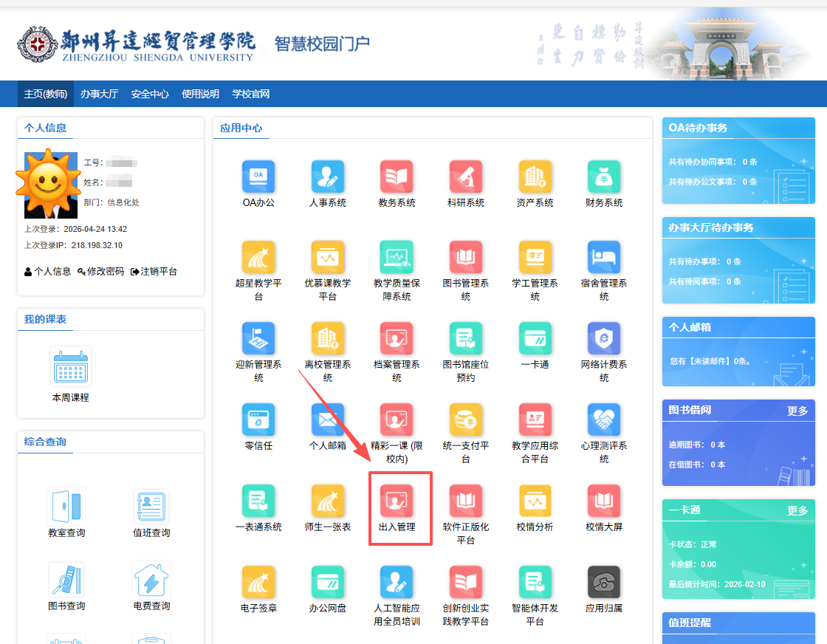Launch the 心理测评系统 icon

click(x=604, y=419)
